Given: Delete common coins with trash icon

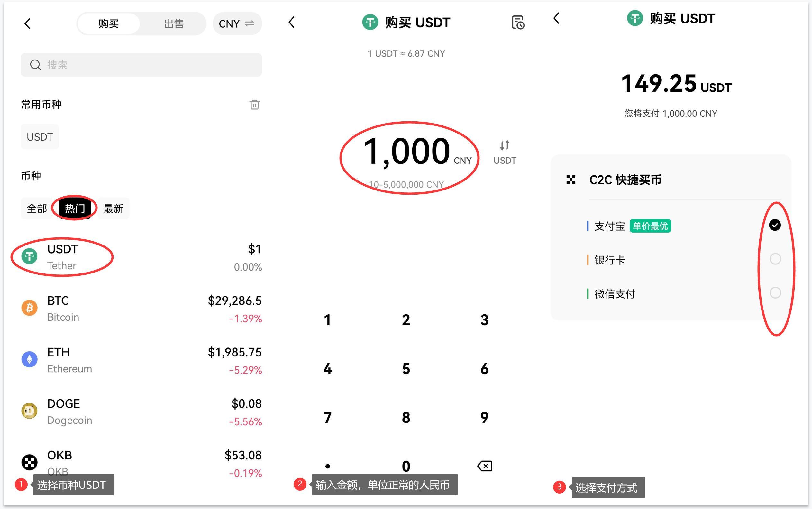Looking at the screenshot, I should click(254, 104).
